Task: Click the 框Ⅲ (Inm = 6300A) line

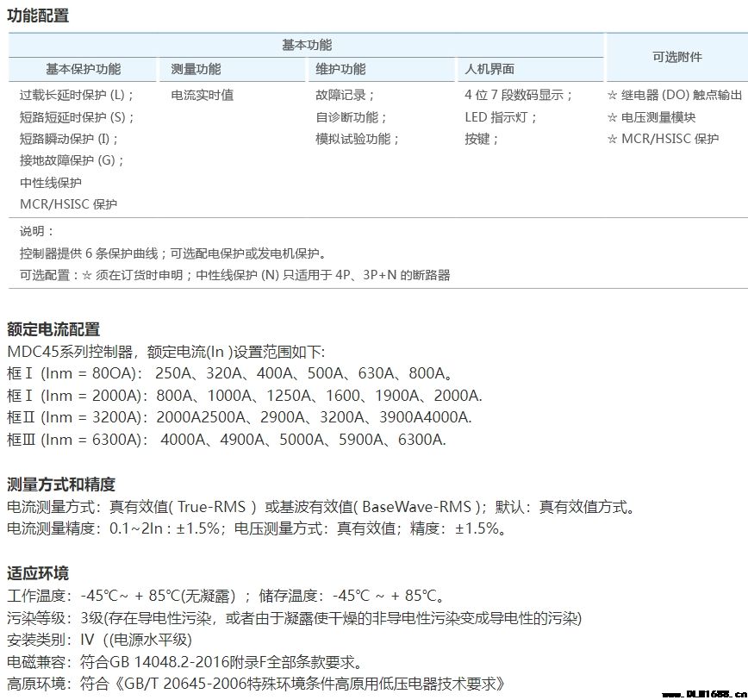Action: 226,440
